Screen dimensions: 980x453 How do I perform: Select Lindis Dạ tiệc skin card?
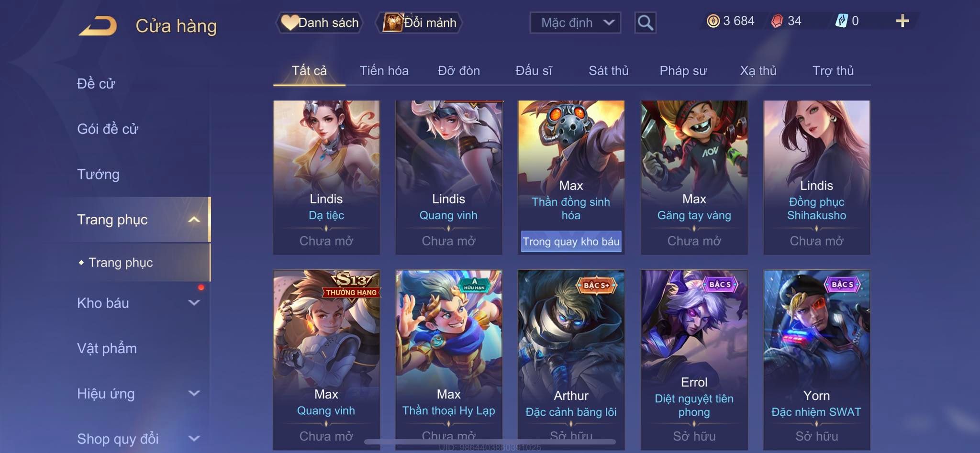coord(326,177)
